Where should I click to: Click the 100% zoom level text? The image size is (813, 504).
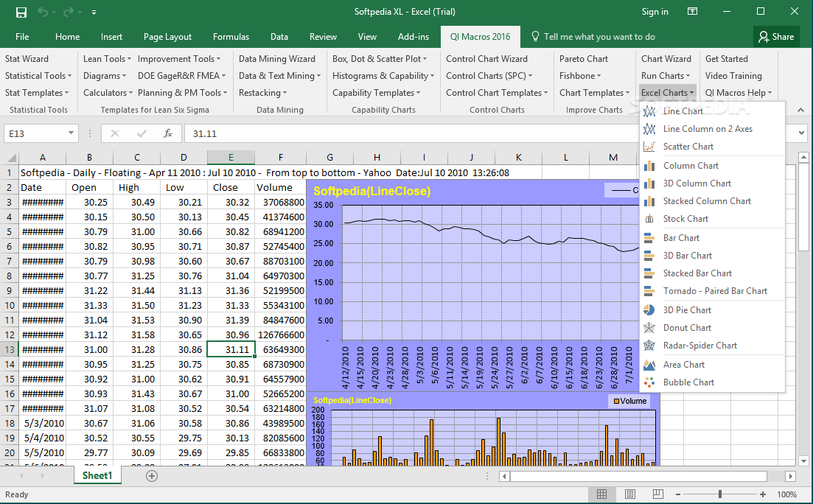coord(787,494)
